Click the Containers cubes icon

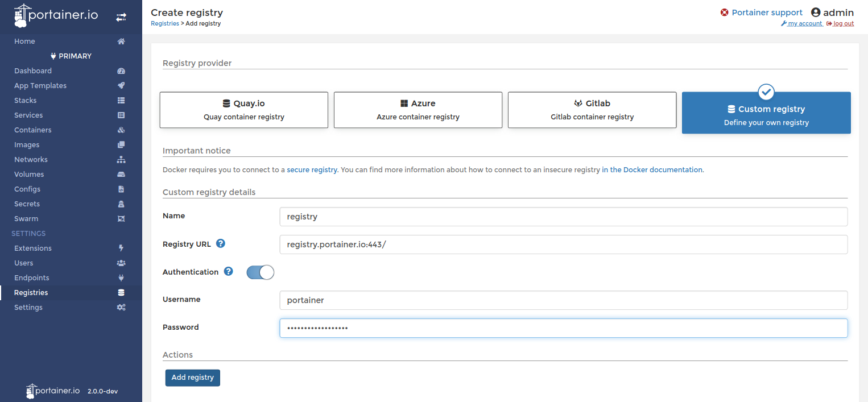click(x=121, y=130)
